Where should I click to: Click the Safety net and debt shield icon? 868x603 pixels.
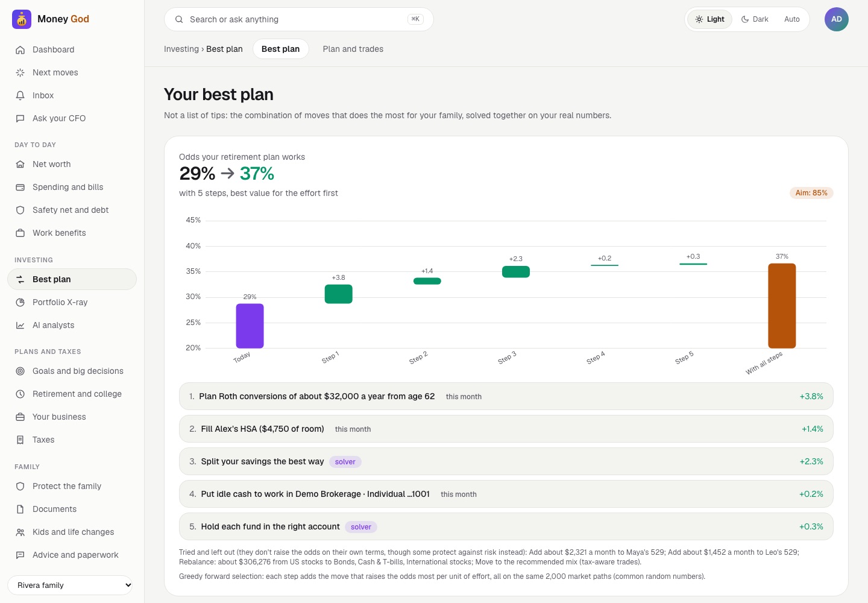point(20,210)
